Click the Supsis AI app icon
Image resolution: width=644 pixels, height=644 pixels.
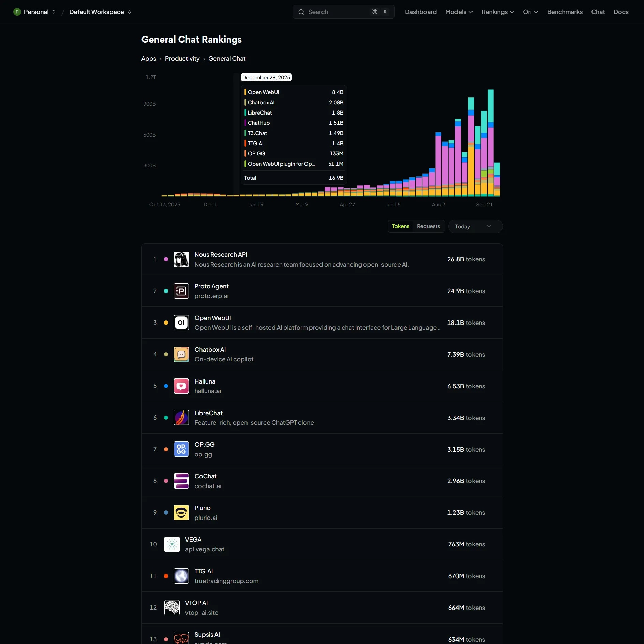coord(181,638)
